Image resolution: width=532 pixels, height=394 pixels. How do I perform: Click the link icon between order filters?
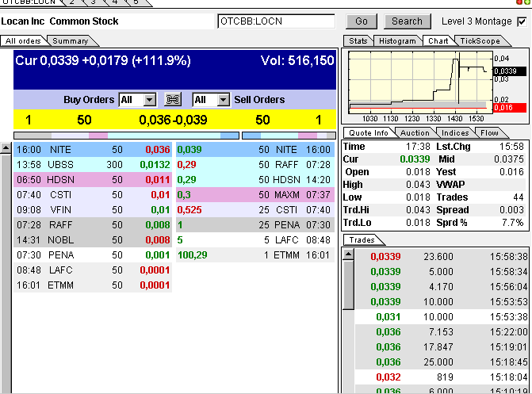point(173,100)
